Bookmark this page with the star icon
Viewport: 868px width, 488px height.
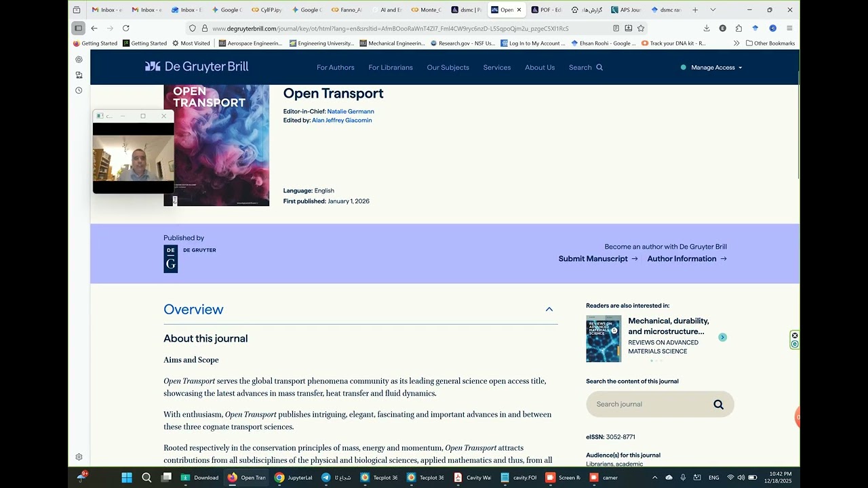tap(641, 28)
